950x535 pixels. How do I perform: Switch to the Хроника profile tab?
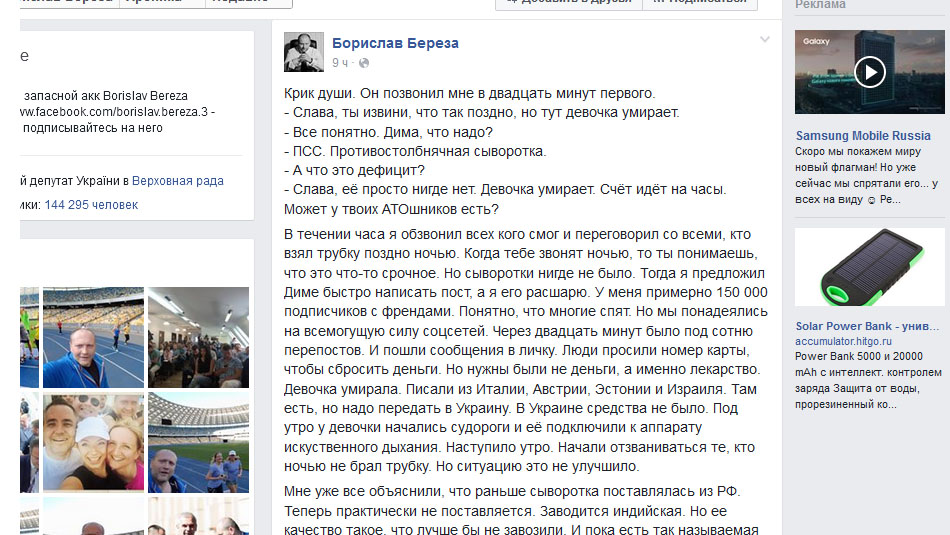point(162,3)
